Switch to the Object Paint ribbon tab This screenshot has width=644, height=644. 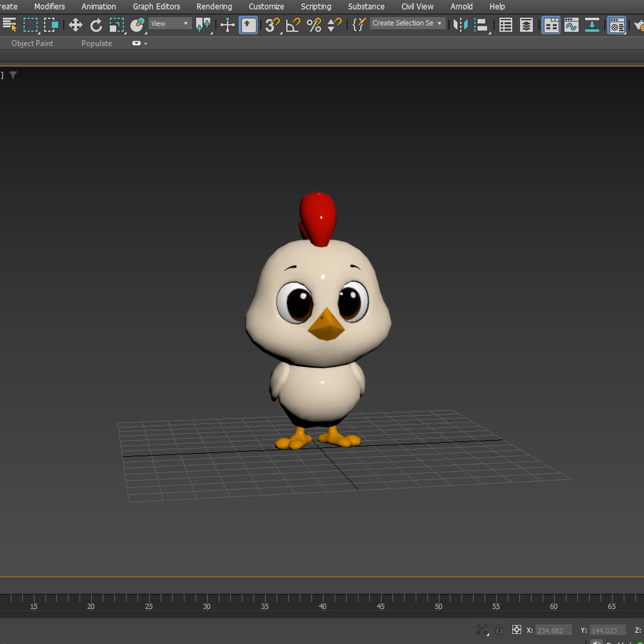[32, 43]
